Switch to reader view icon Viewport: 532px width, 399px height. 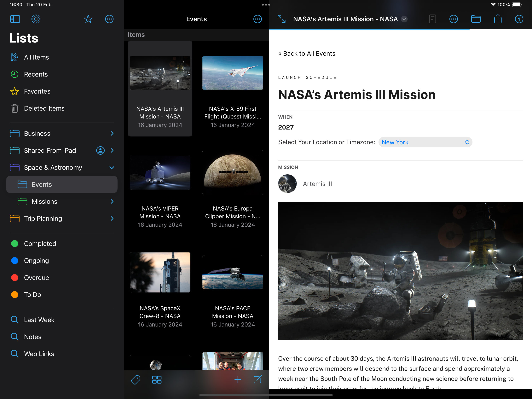(432, 19)
